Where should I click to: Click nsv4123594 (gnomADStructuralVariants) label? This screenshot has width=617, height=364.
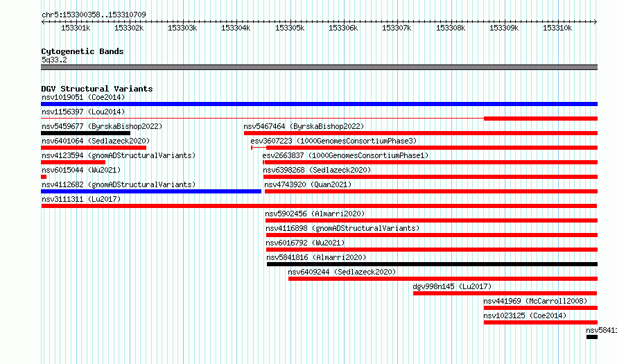click(119, 155)
